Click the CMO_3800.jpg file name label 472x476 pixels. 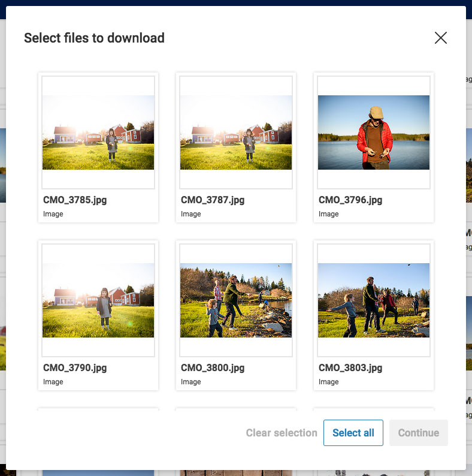213,367
